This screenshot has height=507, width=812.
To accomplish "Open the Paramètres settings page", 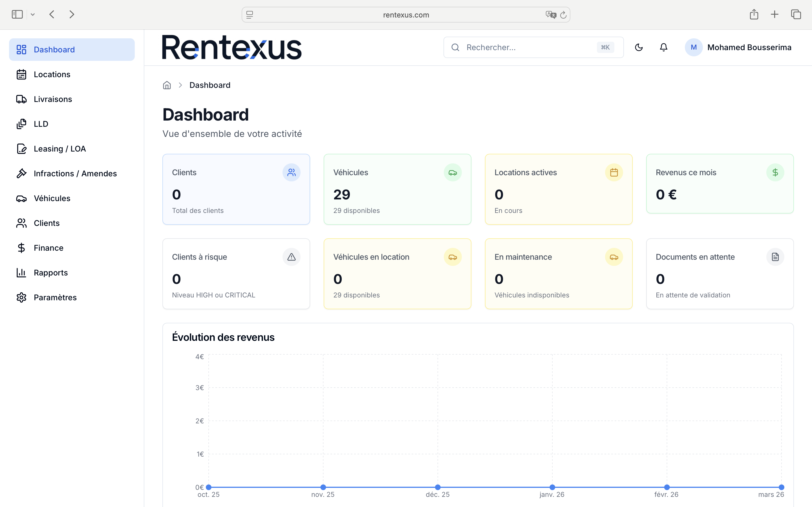I will [55, 297].
